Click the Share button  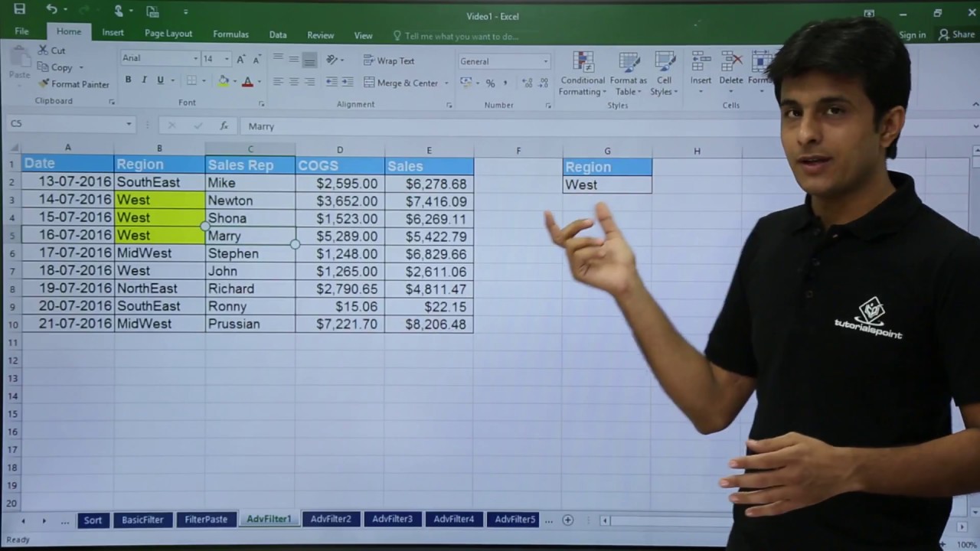pyautogui.click(x=956, y=34)
